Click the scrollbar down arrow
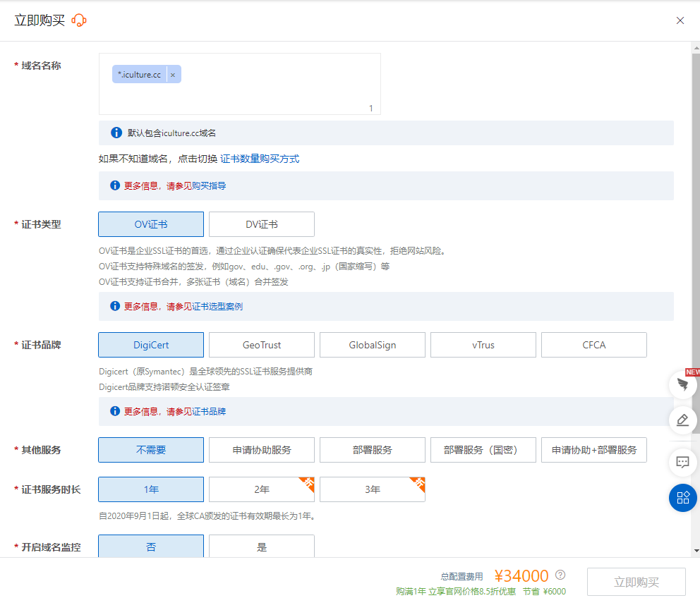This screenshot has width=700, height=598. click(x=696, y=551)
